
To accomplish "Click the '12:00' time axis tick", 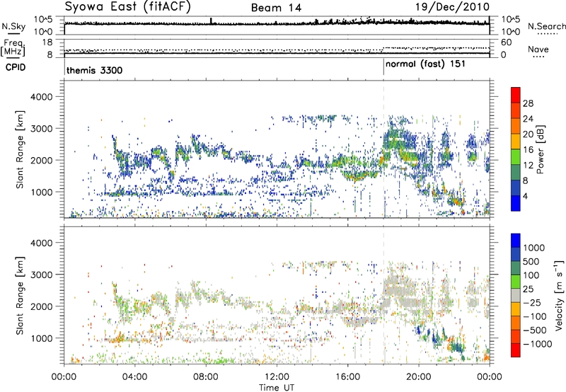I will click(x=277, y=377).
